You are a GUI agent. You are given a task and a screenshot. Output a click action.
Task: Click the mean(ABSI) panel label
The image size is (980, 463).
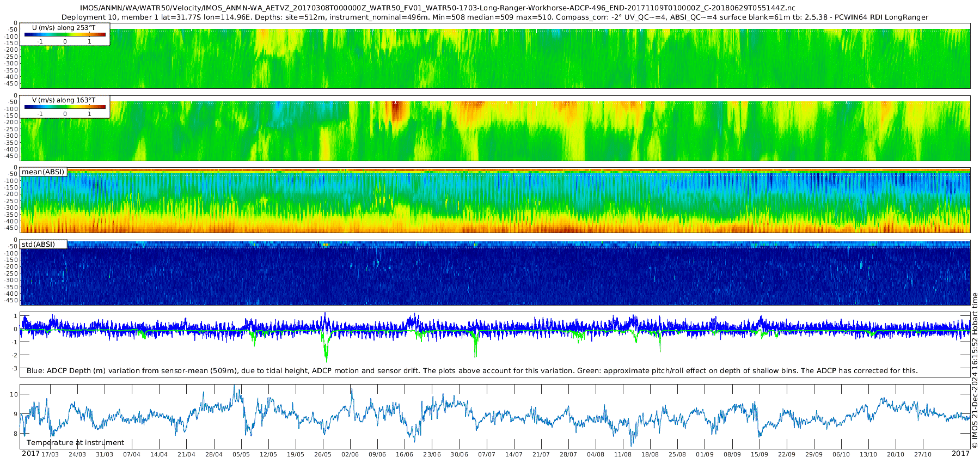pos(43,172)
